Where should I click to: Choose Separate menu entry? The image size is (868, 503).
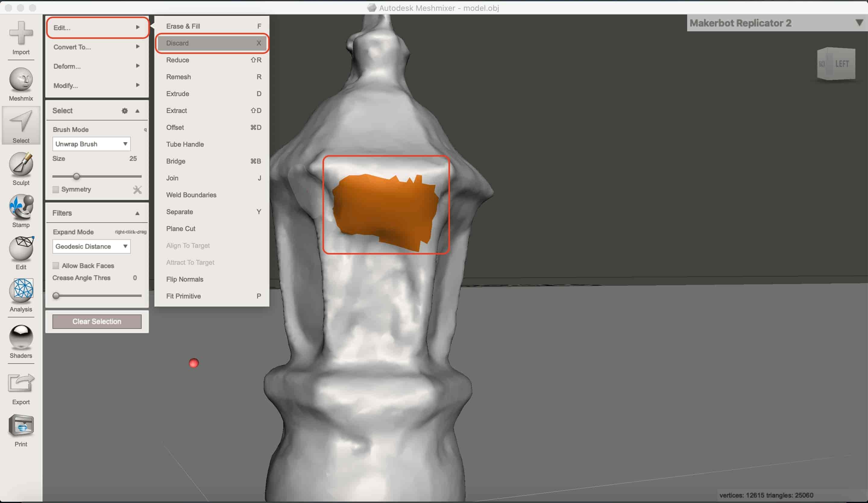coord(212,212)
